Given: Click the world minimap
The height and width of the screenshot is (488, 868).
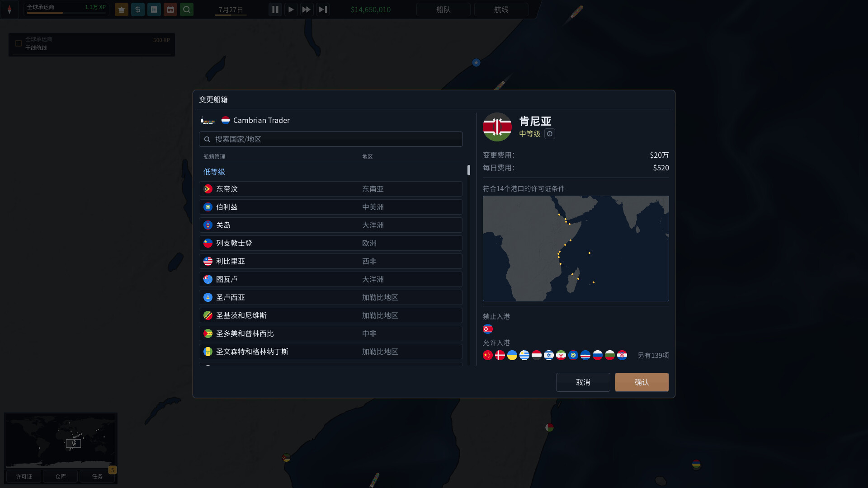Looking at the screenshot, I should (60, 441).
